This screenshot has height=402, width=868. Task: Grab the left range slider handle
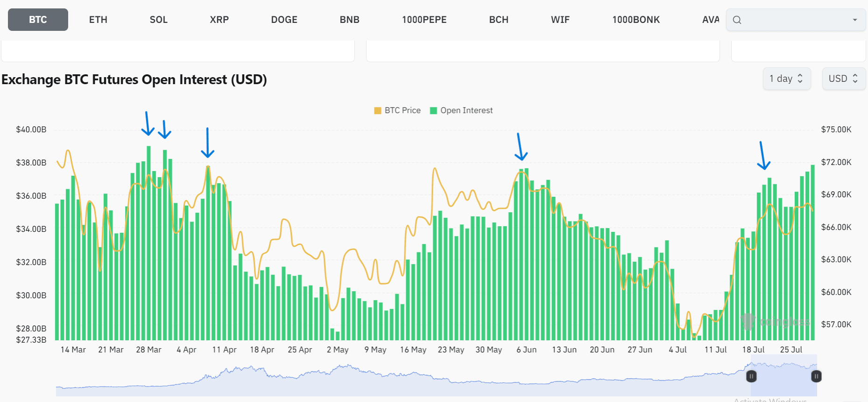(751, 376)
